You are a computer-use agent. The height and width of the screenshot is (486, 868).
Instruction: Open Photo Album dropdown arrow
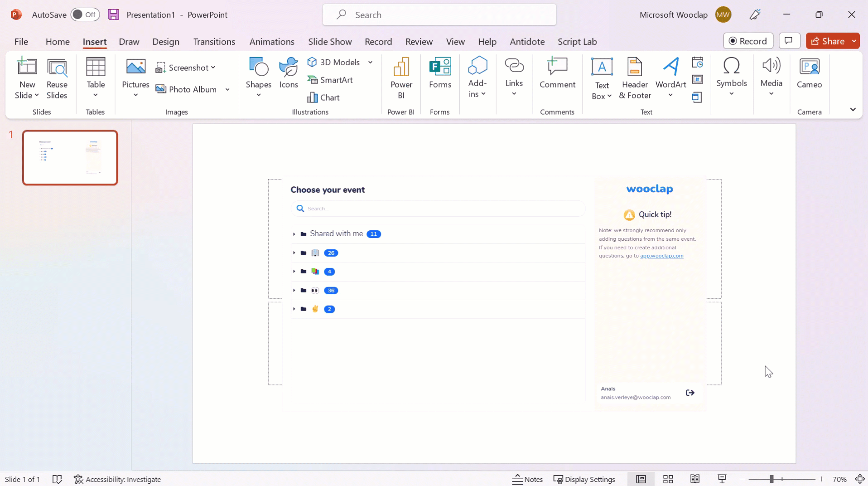[x=227, y=89]
